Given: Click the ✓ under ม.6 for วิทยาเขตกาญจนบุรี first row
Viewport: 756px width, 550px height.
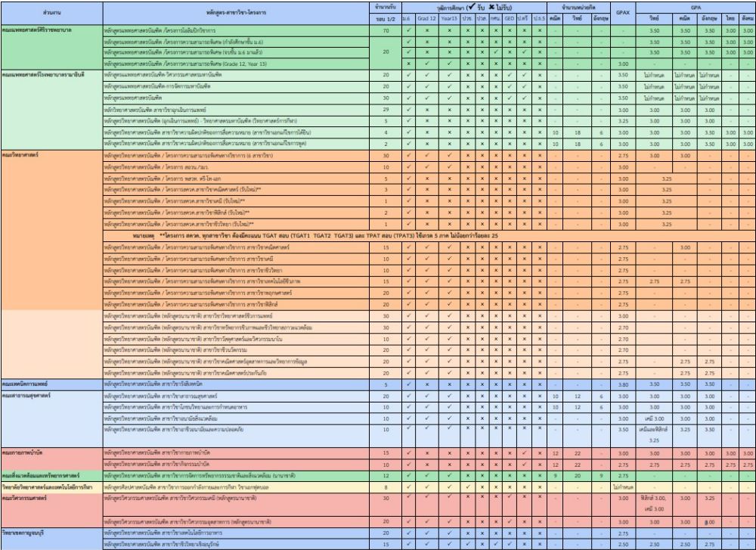Looking at the screenshot, I should click(x=409, y=533).
